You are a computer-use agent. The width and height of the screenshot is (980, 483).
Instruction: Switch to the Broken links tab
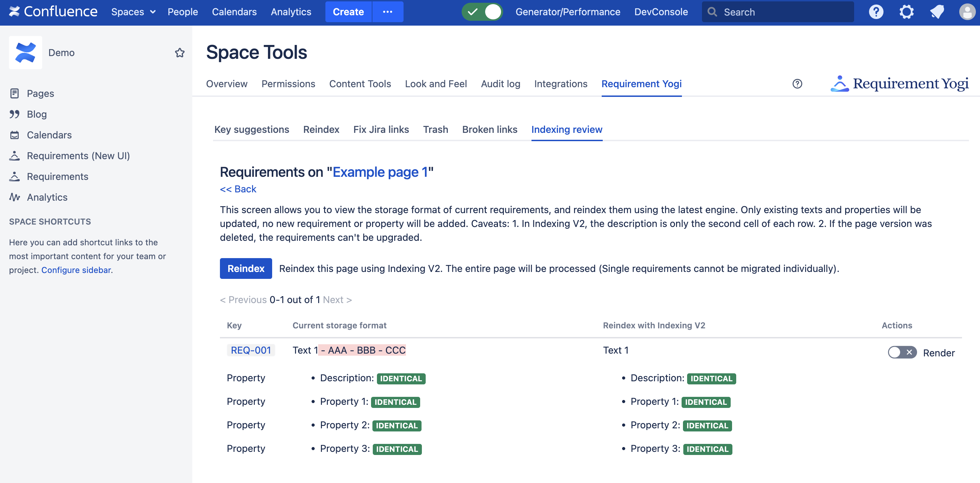click(489, 129)
